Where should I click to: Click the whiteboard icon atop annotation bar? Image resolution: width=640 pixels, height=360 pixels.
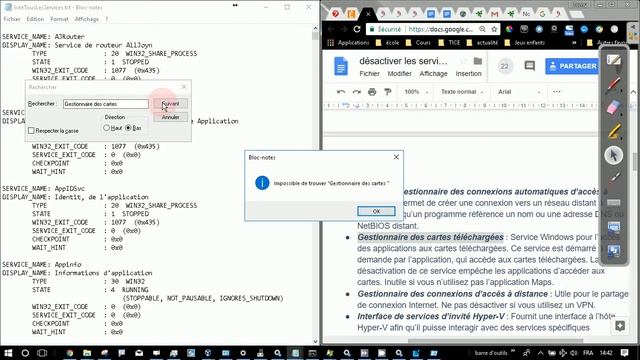[613, 60]
